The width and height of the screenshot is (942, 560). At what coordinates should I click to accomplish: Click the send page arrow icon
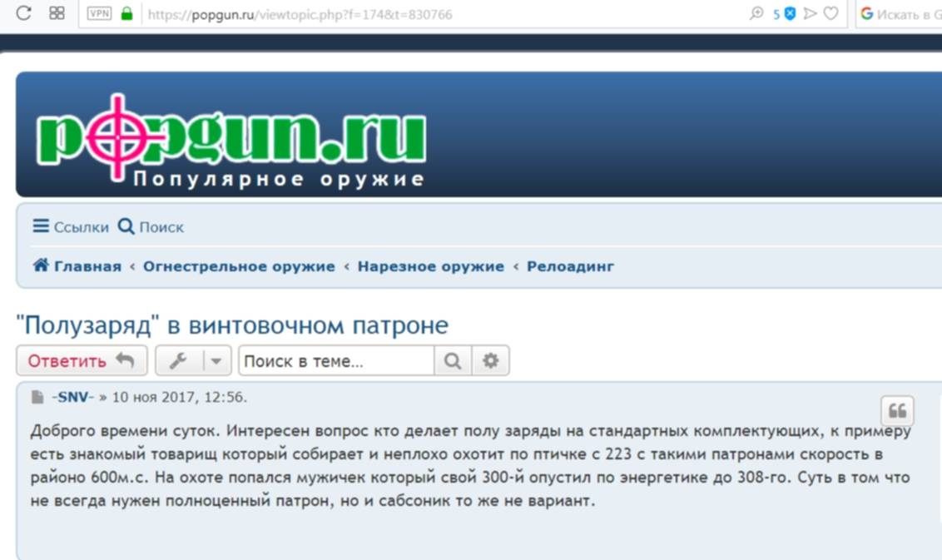810,13
